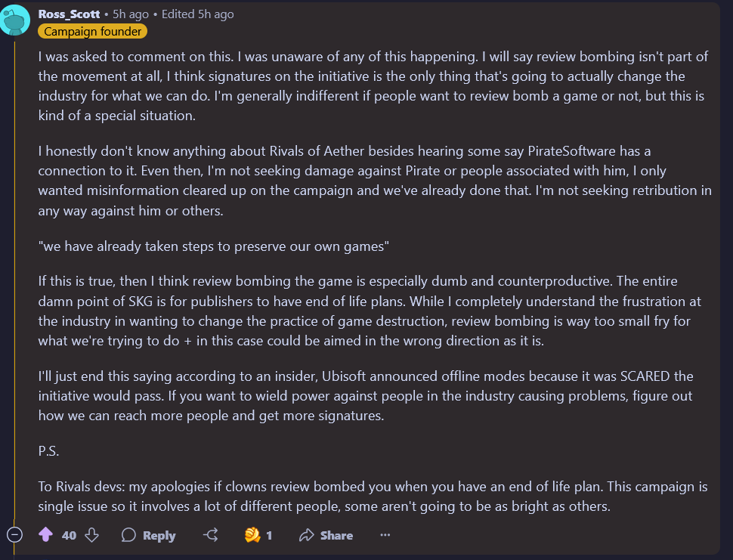Image resolution: width=733 pixels, height=560 pixels.
Task: Click the vote count of 40
Action: [x=69, y=535]
